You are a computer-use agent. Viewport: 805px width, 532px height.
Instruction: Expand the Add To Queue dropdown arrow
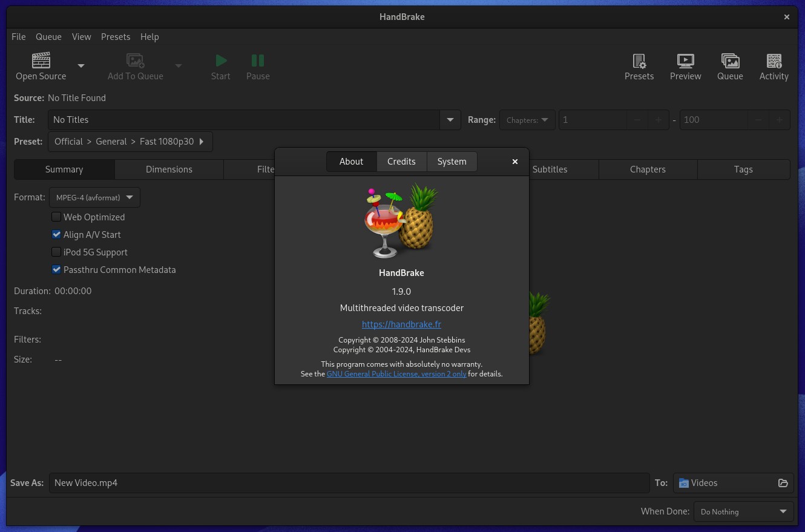(178, 66)
